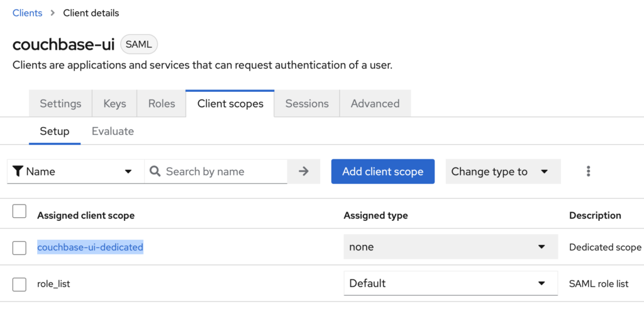Click the filter funnel icon beside Name

coord(17,171)
